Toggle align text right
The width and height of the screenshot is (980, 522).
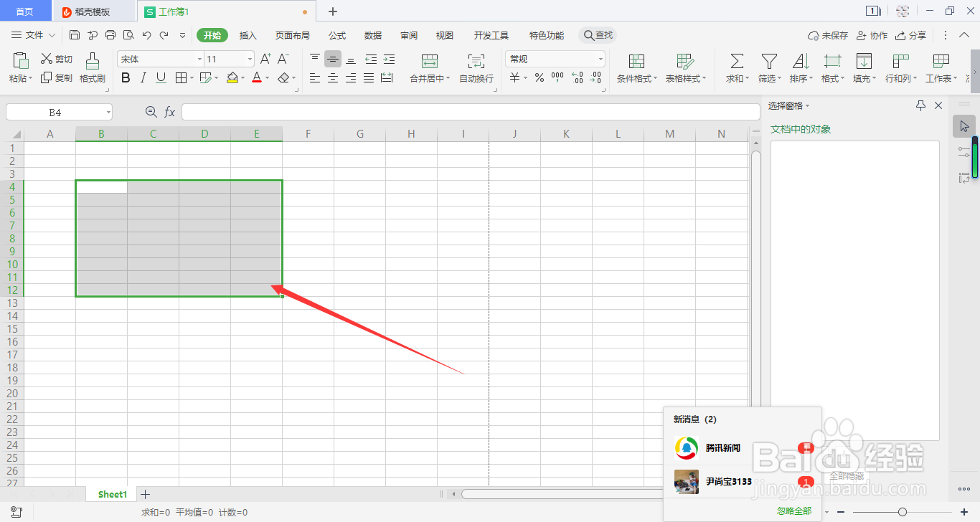(351, 77)
